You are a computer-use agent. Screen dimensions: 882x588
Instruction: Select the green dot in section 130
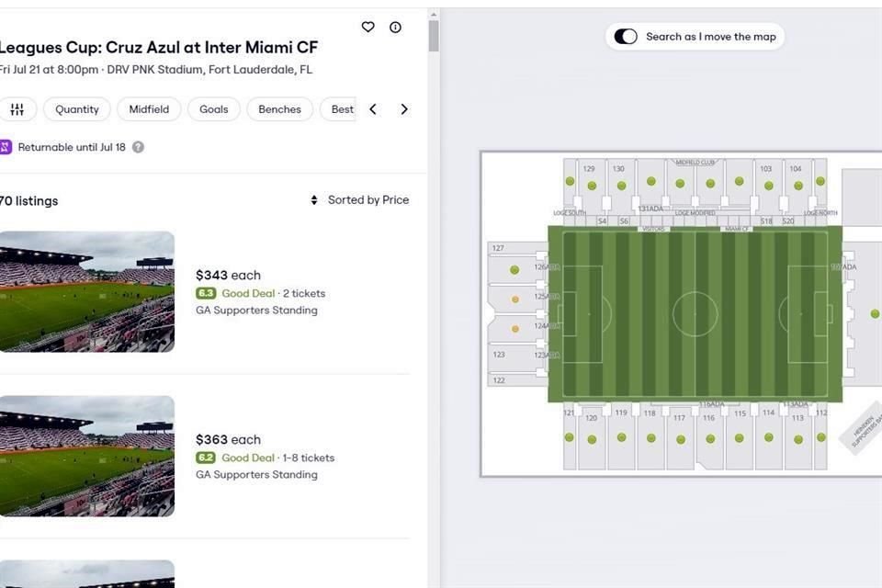click(x=622, y=186)
